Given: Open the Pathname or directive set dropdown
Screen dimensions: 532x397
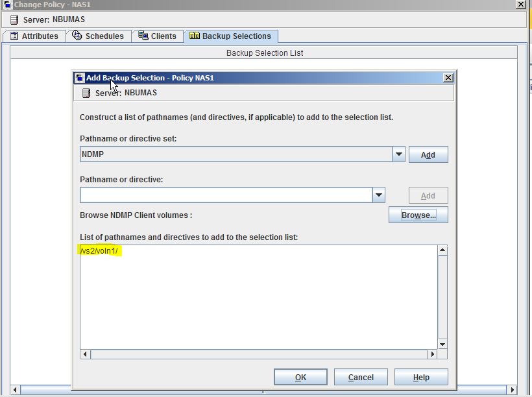Looking at the screenshot, I should point(398,154).
